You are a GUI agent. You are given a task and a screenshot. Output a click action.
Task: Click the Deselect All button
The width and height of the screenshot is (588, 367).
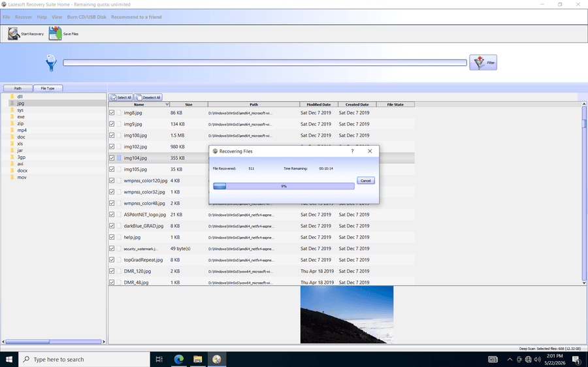(x=148, y=97)
